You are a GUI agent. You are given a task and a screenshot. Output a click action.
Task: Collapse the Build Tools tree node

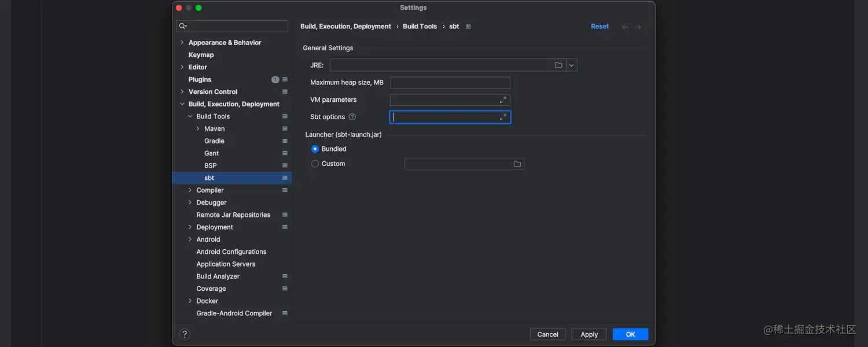pos(190,116)
